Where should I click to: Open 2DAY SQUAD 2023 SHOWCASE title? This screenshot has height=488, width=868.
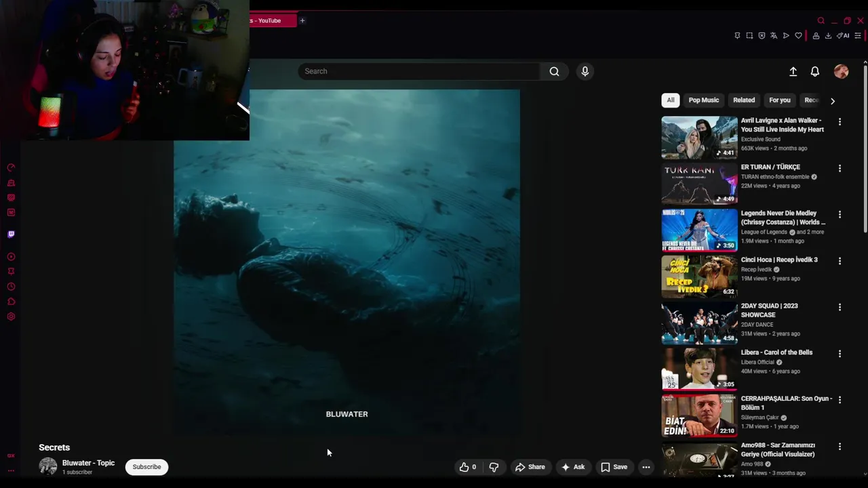click(769, 310)
